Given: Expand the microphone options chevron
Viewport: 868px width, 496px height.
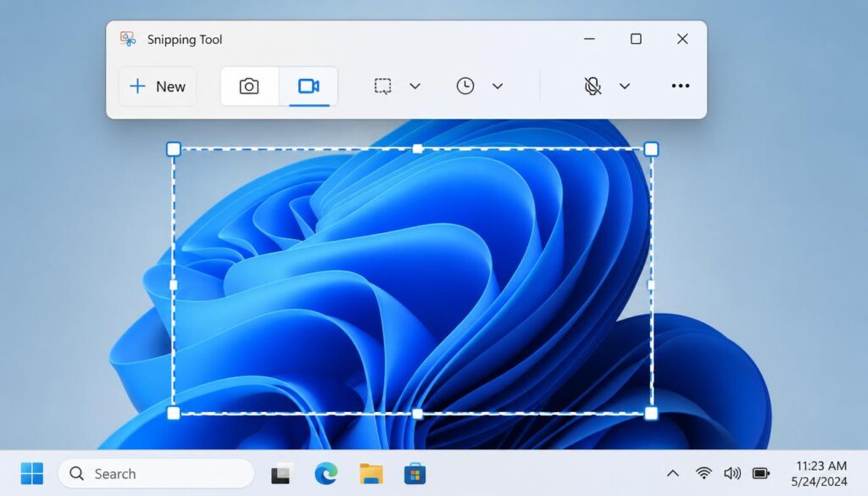Looking at the screenshot, I should click(x=625, y=86).
